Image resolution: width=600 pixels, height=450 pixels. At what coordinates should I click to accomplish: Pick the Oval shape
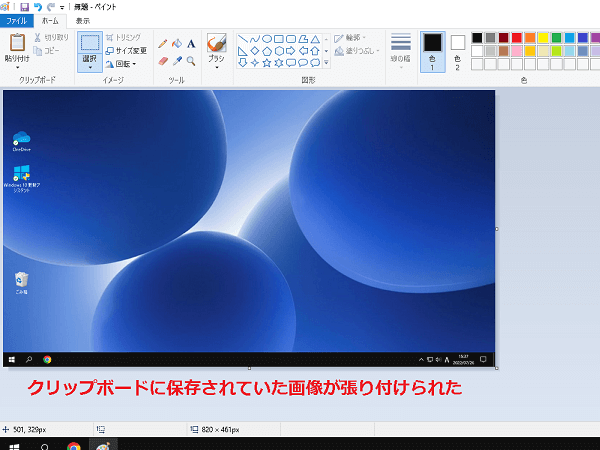tap(267, 39)
